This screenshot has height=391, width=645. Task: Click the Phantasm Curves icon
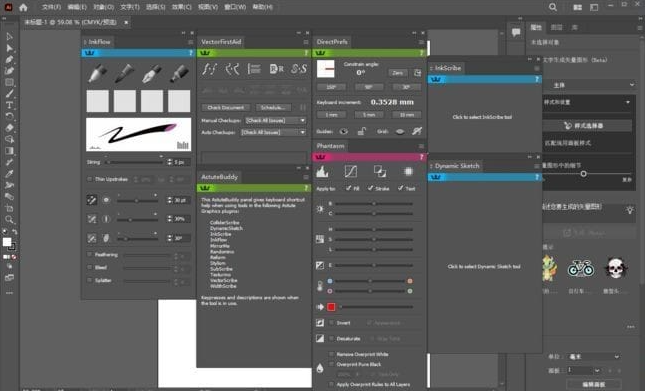351,171
